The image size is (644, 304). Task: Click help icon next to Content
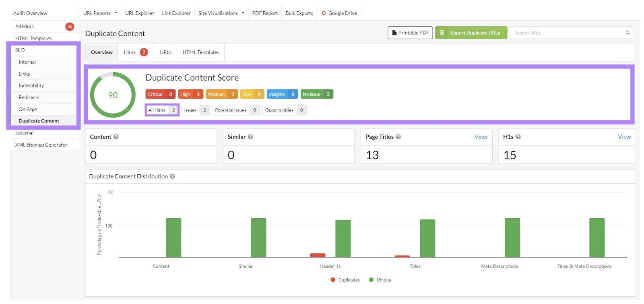point(116,137)
